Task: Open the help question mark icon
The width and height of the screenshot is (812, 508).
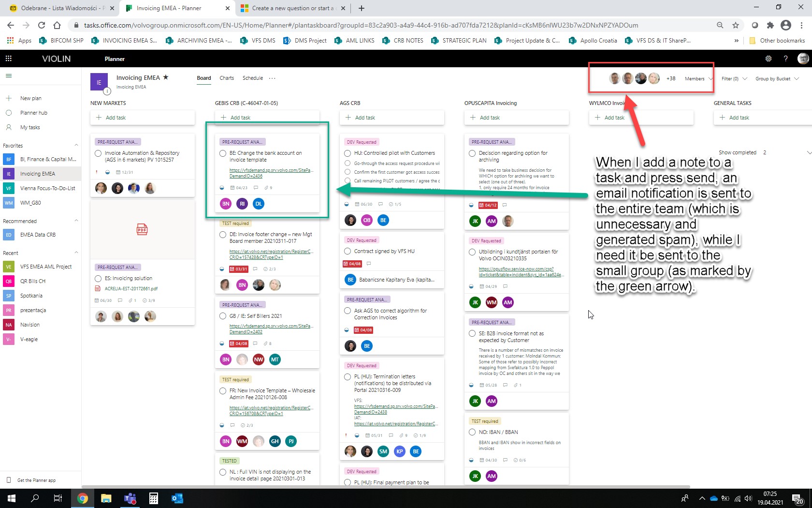Action: pyautogui.click(x=785, y=59)
